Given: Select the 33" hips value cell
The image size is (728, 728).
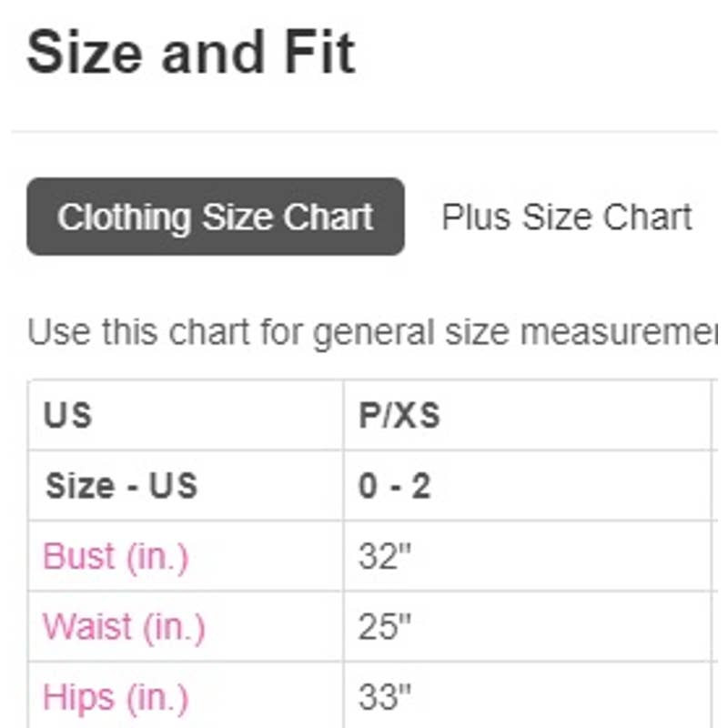Looking at the screenshot, I should point(526,698).
